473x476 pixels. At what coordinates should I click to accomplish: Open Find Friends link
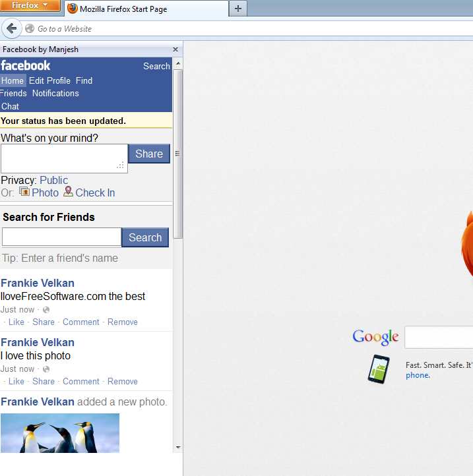click(84, 80)
